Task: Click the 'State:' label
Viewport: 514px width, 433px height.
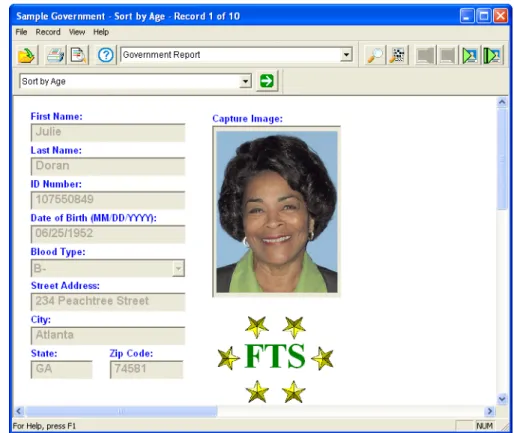Action: [x=44, y=353]
